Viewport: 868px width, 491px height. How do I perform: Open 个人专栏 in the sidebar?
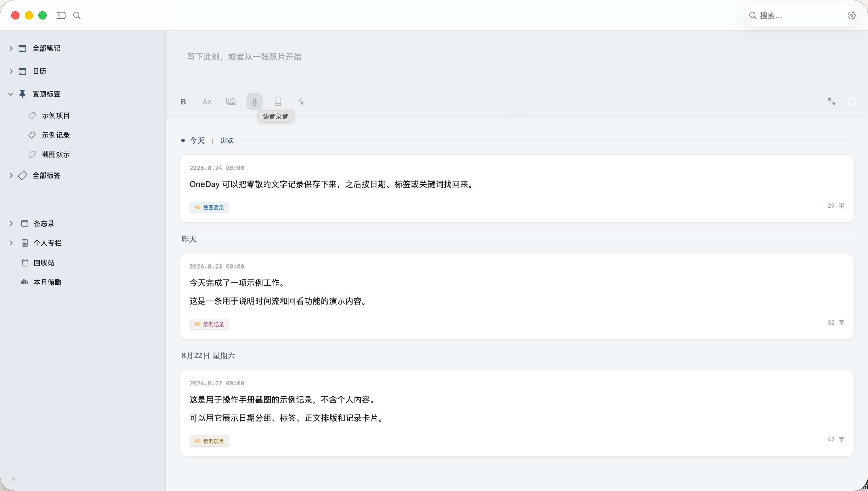(x=48, y=243)
